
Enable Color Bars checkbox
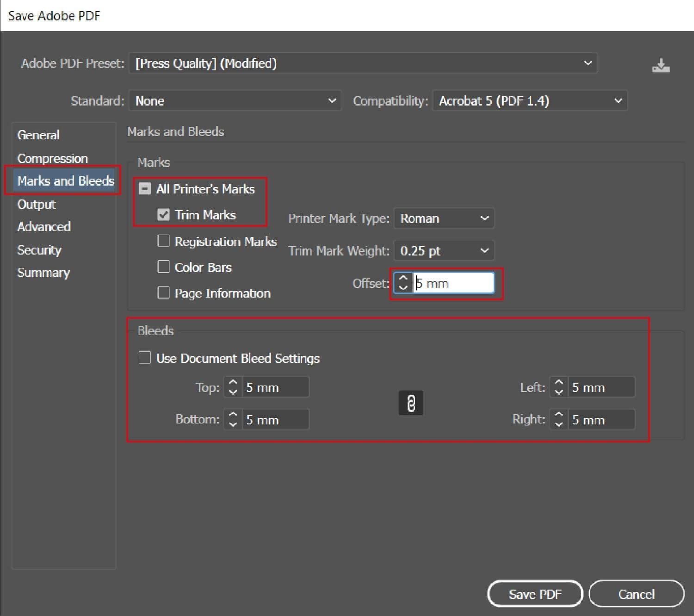163,267
